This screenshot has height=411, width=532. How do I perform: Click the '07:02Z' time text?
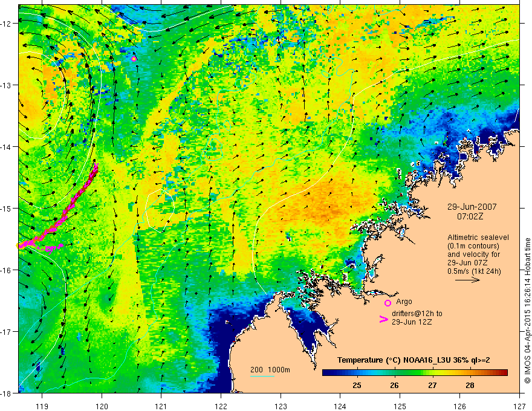coord(470,217)
